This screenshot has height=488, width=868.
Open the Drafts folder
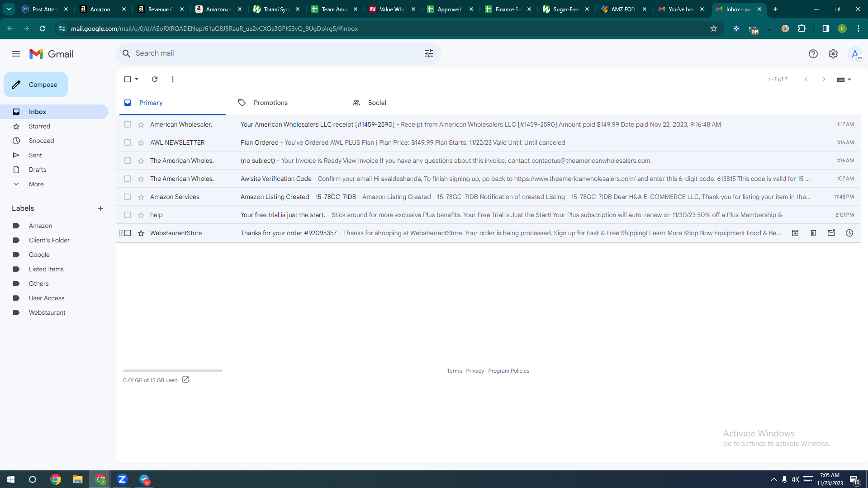coord(38,170)
